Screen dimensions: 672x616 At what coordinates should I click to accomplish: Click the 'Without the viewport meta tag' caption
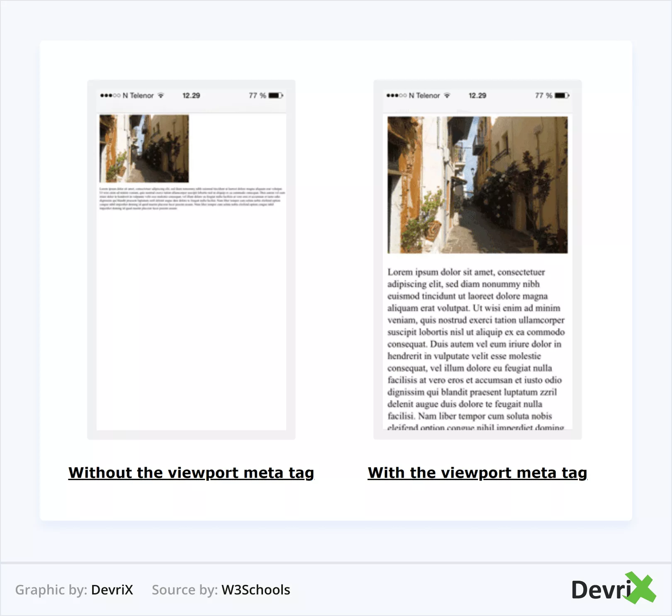[191, 473]
